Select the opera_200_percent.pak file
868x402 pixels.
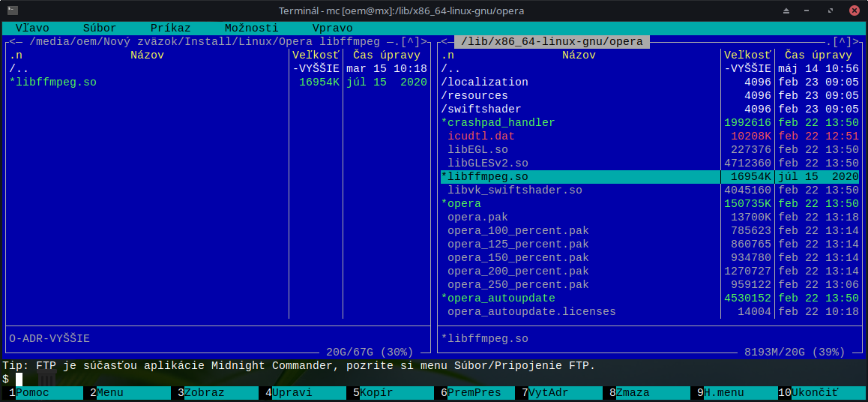coord(650,271)
